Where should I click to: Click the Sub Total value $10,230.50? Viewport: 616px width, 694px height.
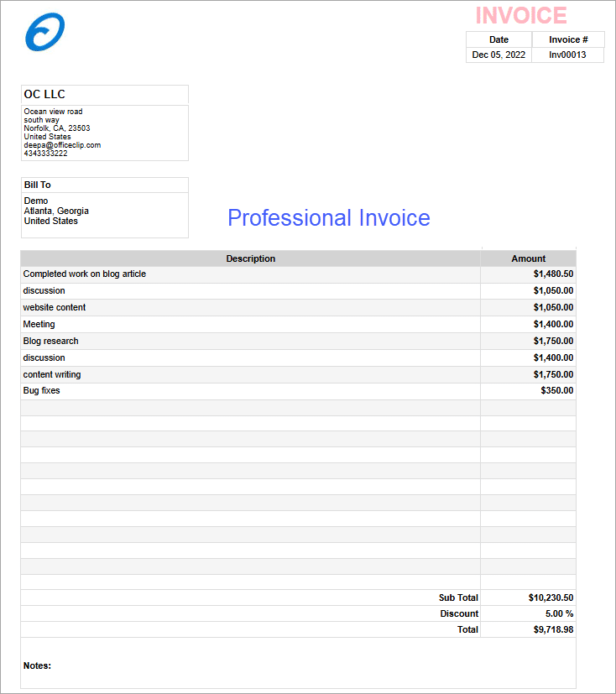click(551, 597)
